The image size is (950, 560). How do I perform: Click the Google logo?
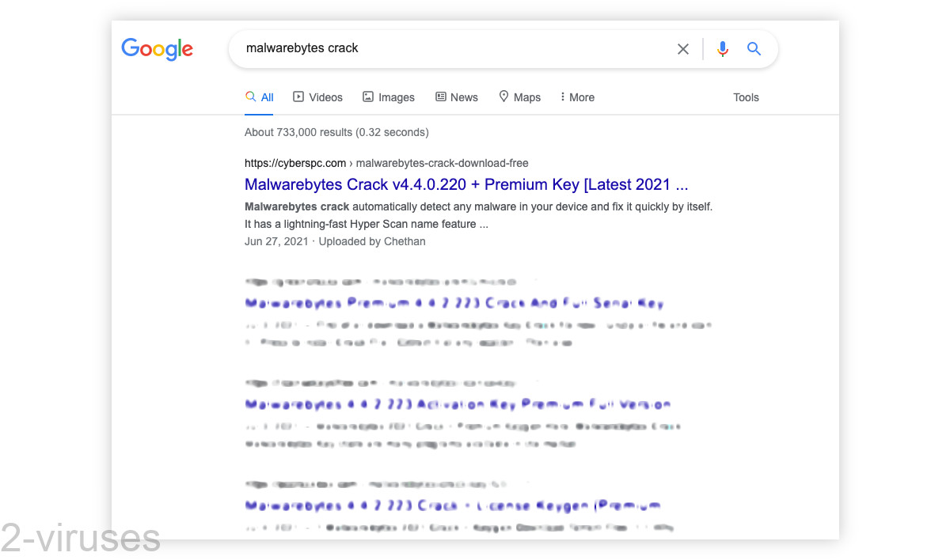click(x=157, y=49)
